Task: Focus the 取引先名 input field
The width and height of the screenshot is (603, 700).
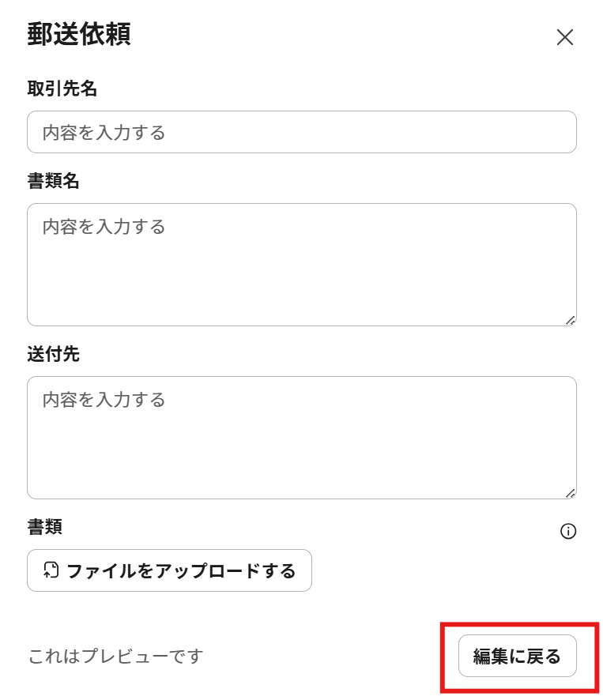Action: click(x=301, y=132)
